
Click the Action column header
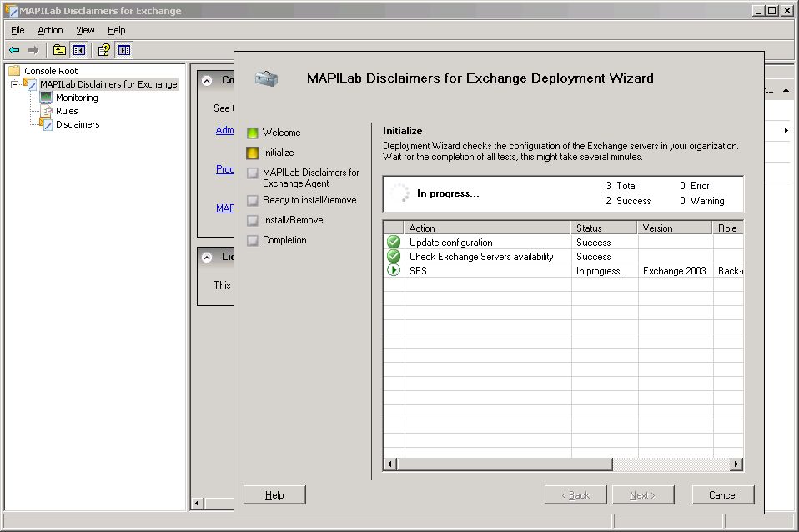pos(487,228)
